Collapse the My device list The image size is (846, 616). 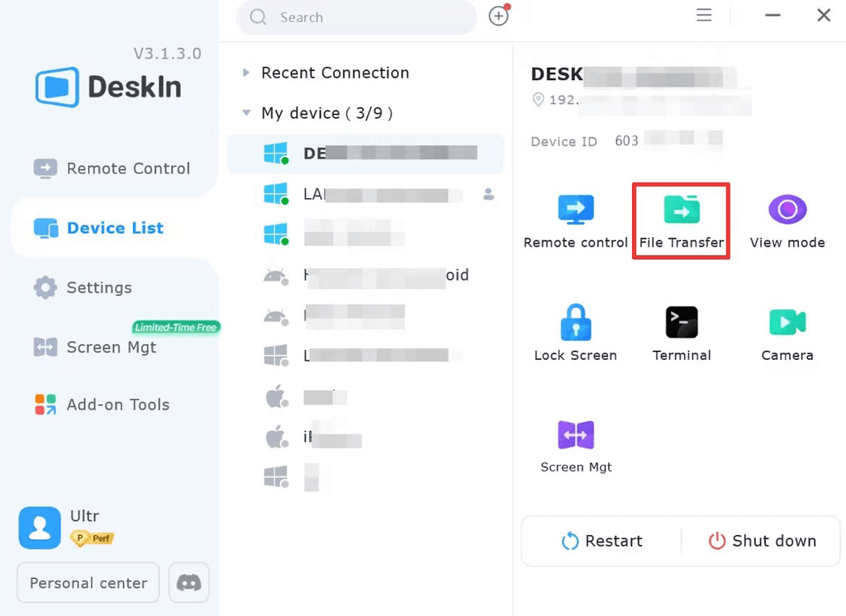[x=245, y=113]
